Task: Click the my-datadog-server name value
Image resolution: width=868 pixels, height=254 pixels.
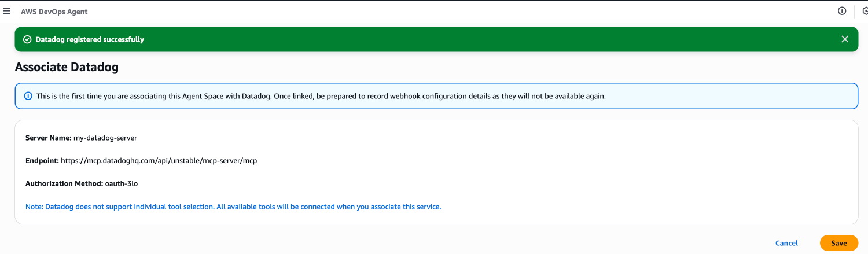Action: (x=105, y=138)
